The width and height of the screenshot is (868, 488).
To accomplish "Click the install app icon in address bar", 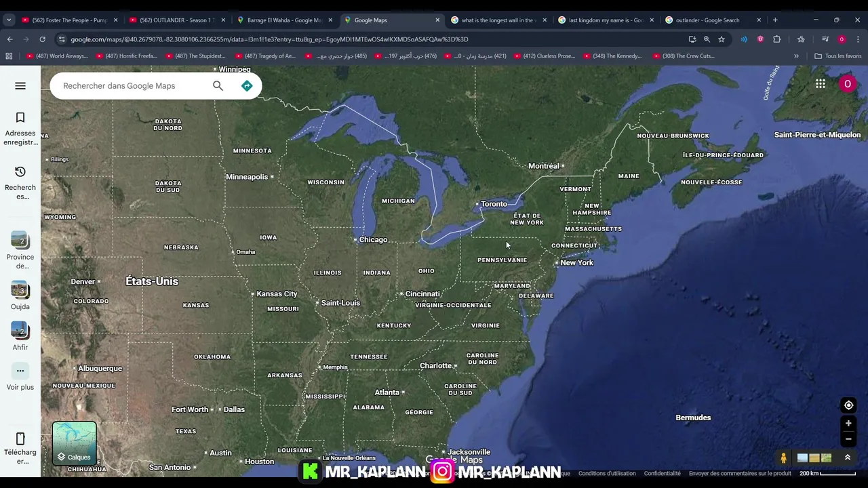I will [692, 39].
